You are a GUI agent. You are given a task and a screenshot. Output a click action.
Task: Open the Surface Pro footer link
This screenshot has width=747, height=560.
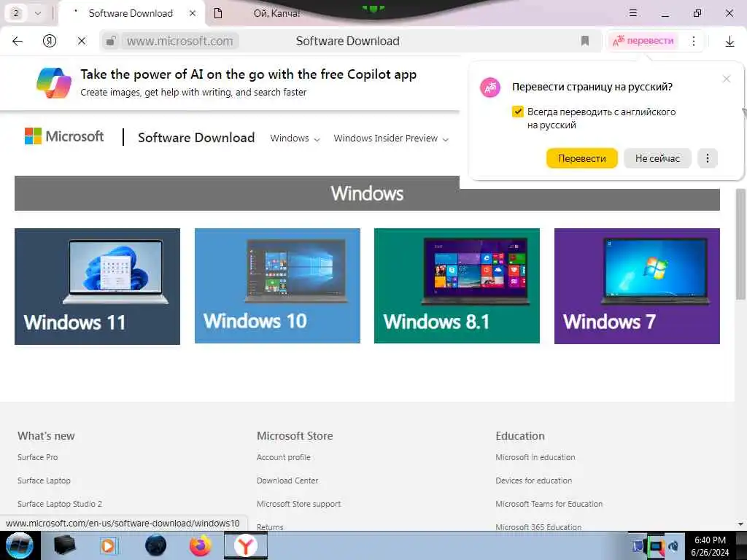click(x=38, y=457)
